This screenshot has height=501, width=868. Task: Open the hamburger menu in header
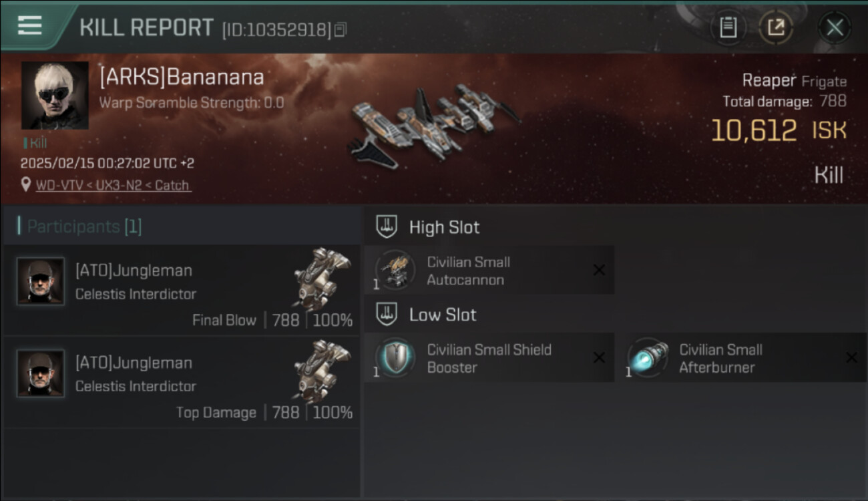click(x=29, y=25)
